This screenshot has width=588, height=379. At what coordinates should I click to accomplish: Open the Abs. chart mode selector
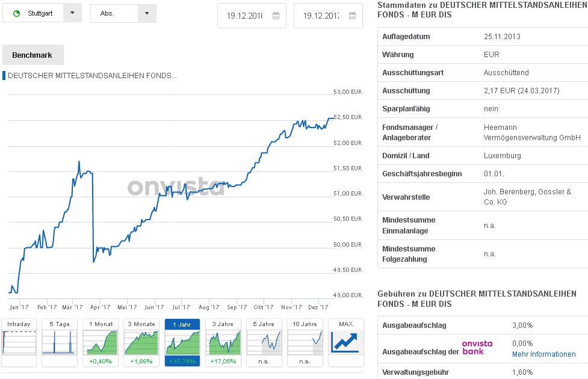coord(123,13)
